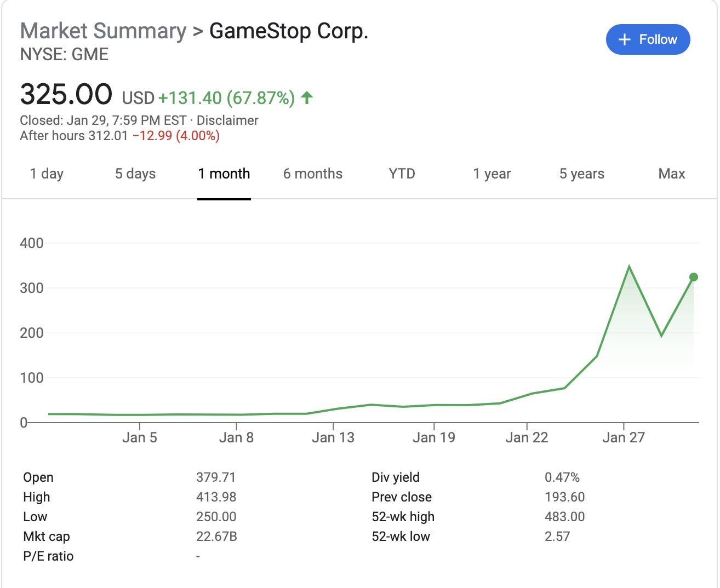Click the Div yield value 0.47%

(562, 477)
